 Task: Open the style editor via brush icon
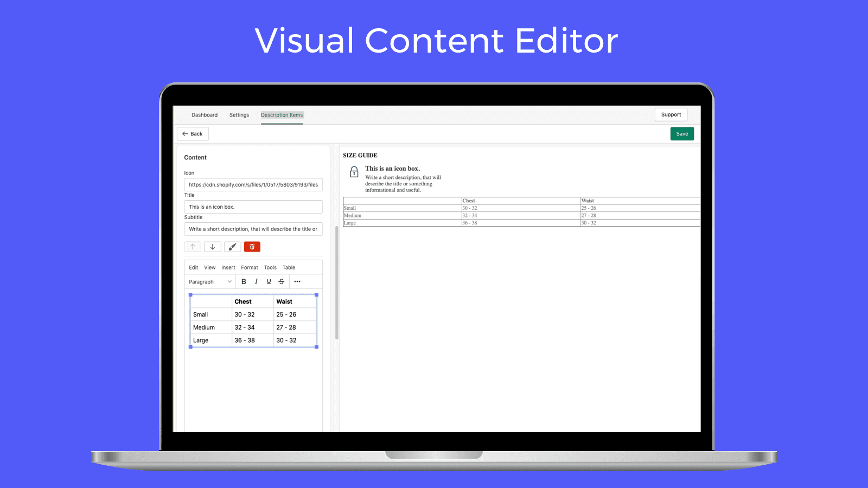(x=232, y=246)
